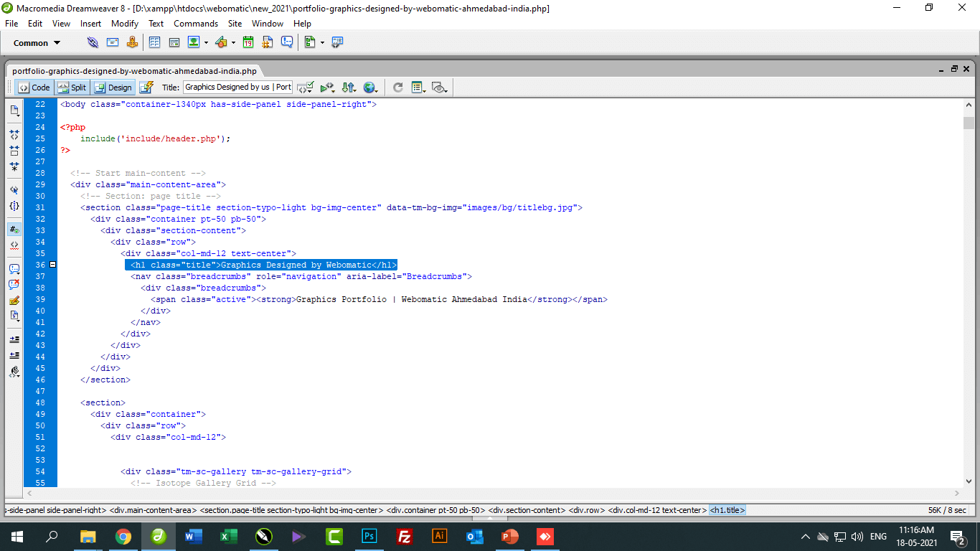Image resolution: width=980 pixels, height=551 pixels.
Task: Open the Site menu
Action: (x=235, y=24)
